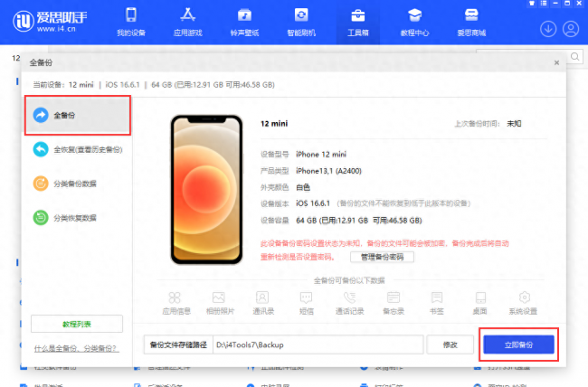Image resolution: width=588 pixels, height=387 pixels.
Task: Open 智能刷机 section
Action: click(x=301, y=22)
